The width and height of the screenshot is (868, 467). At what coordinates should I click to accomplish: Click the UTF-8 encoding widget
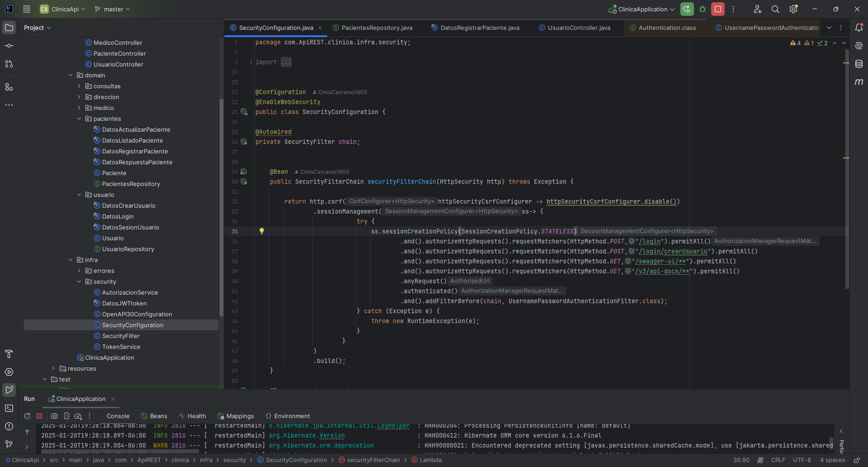802,460
